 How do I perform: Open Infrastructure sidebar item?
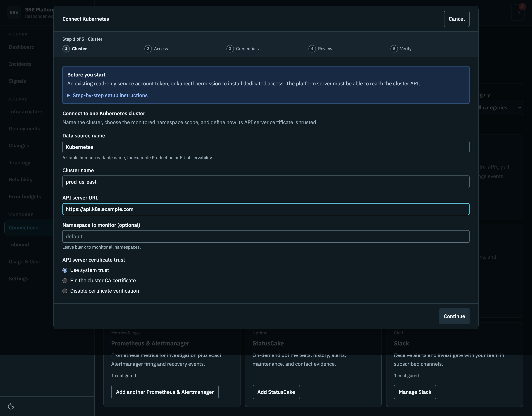25,112
